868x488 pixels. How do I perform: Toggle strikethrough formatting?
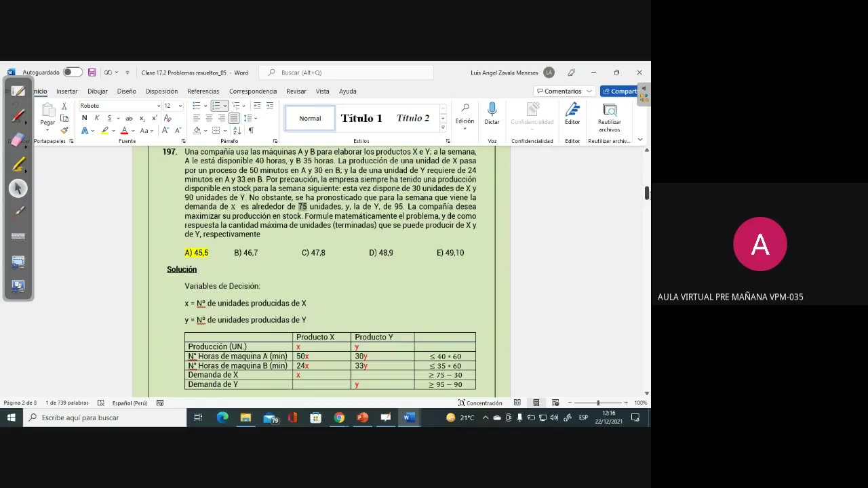pos(129,118)
